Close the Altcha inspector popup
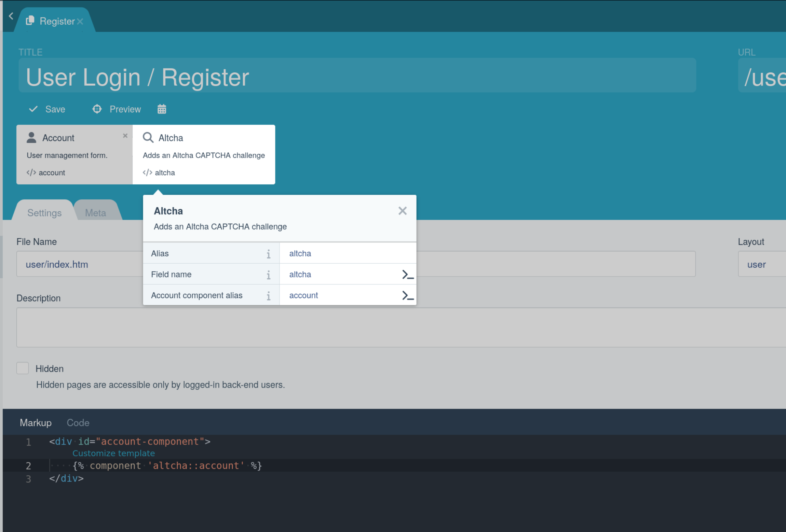Viewport: 786px width, 532px height. pyautogui.click(x=403, y=211)
